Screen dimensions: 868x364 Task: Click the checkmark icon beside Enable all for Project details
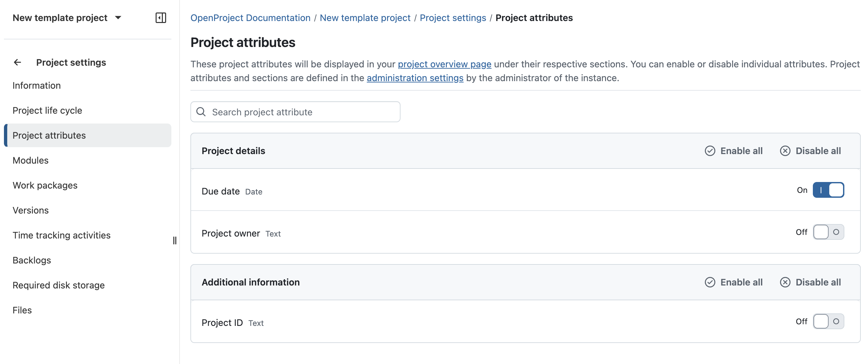(710, 151)
